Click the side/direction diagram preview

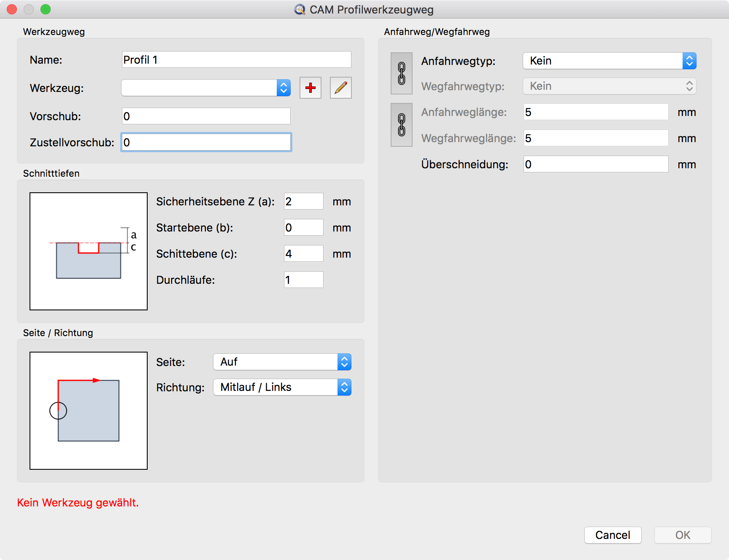[x=89, y=411]
